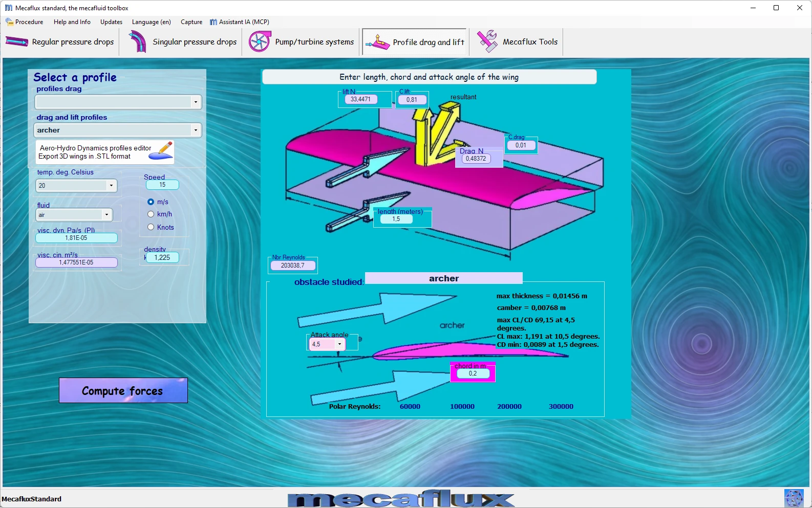Select polar Reynolds 60000
The image size is (812, 508).
tap(410, 407)
